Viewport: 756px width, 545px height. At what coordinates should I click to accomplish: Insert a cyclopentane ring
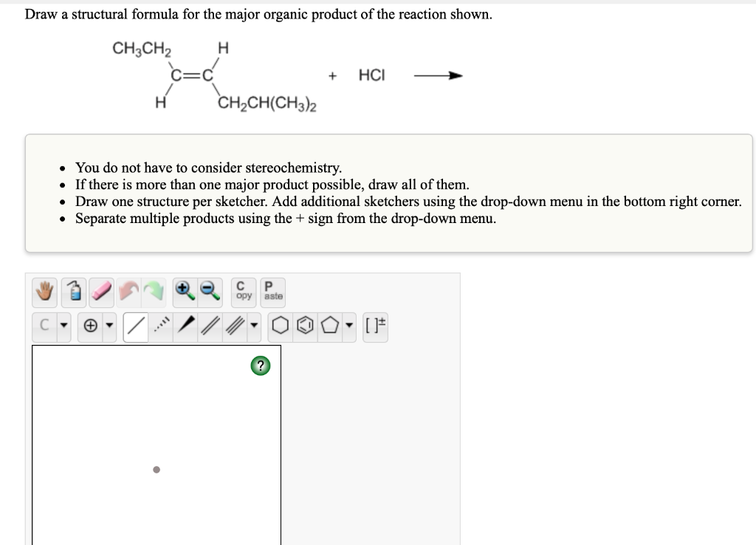(329, 326)
